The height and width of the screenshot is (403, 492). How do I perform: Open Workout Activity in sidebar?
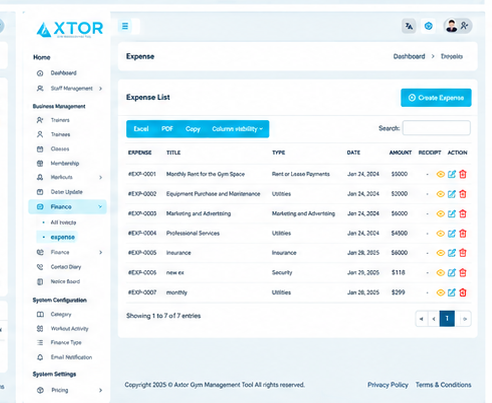coord(69,329)
